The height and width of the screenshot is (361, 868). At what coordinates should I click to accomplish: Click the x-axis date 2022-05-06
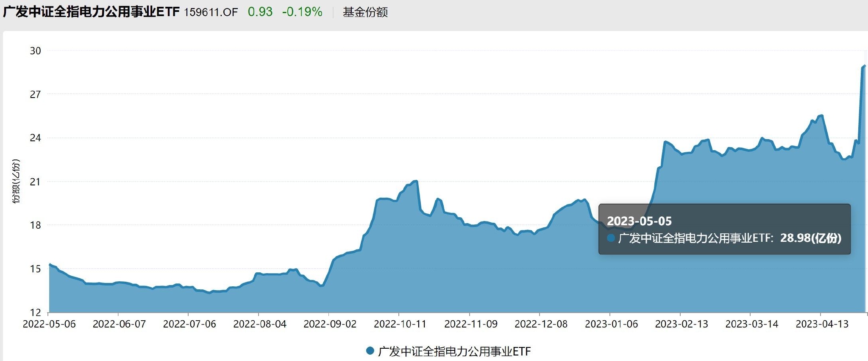[x=49, y=324]
